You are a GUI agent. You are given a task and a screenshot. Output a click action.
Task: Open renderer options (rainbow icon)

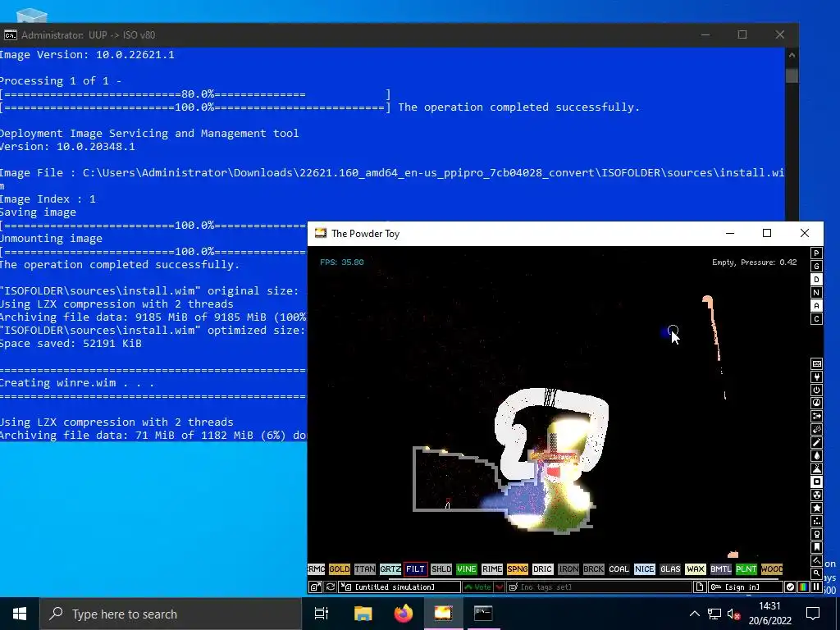coord(803,587)
